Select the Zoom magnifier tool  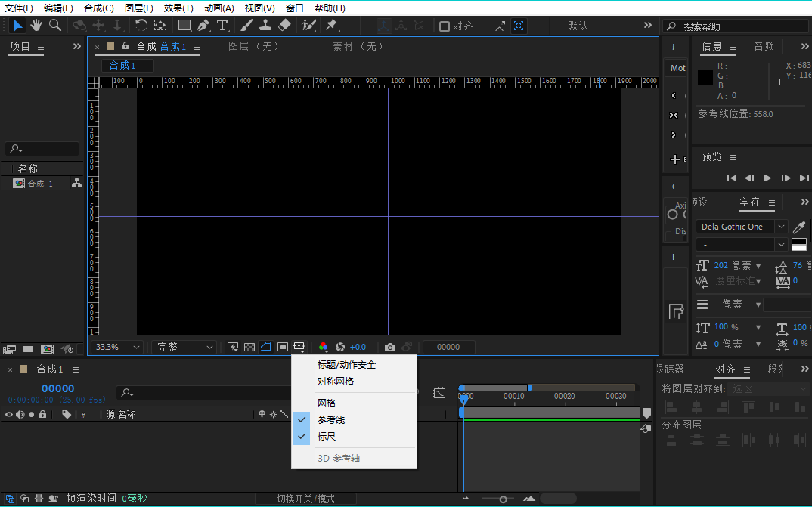click(54, 26)
